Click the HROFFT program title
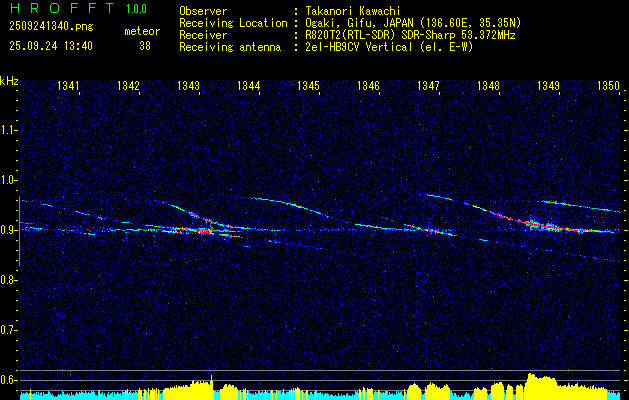629x400 pixels. [x=62, y=8]
